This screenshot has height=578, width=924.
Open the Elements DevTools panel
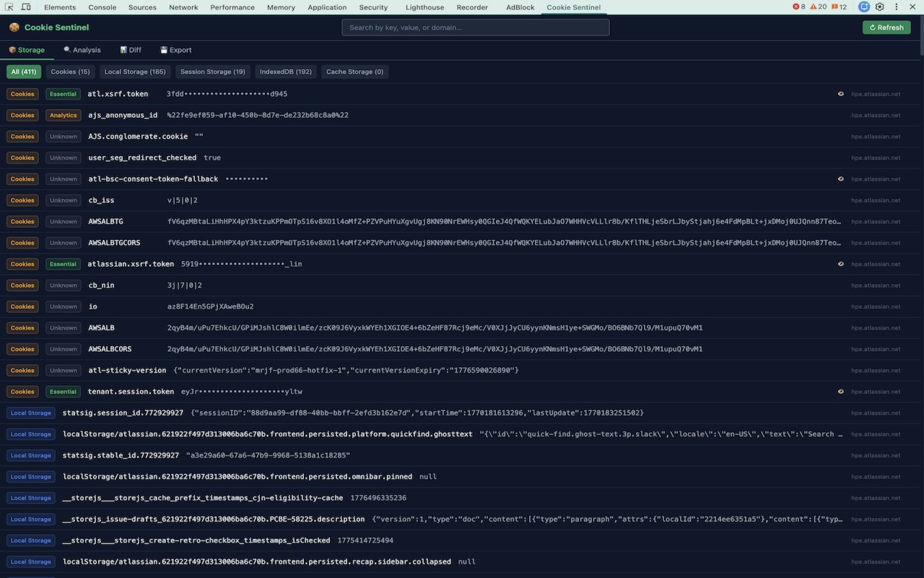point(60,7)
